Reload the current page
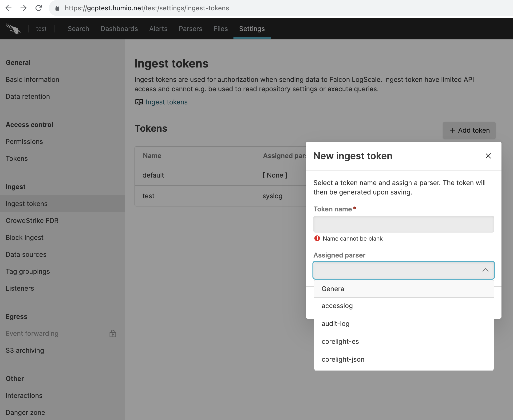The width and height of the screenshot is (513, 420). pos(39,8)
